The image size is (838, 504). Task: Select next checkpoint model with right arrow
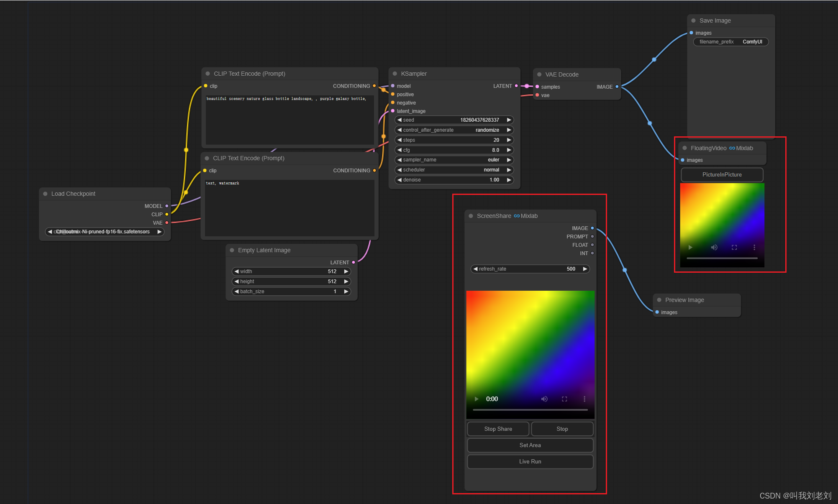159,232
